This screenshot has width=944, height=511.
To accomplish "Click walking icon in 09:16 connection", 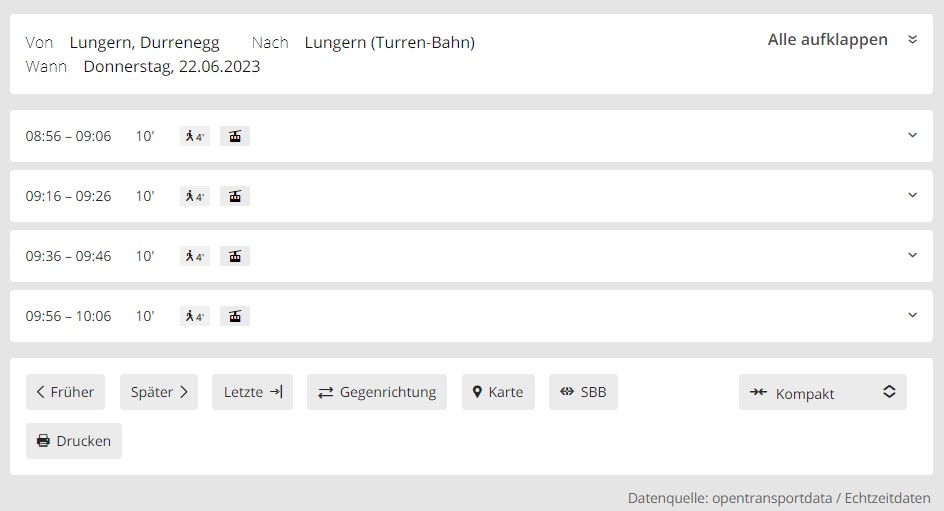I will tap(195, 196).
